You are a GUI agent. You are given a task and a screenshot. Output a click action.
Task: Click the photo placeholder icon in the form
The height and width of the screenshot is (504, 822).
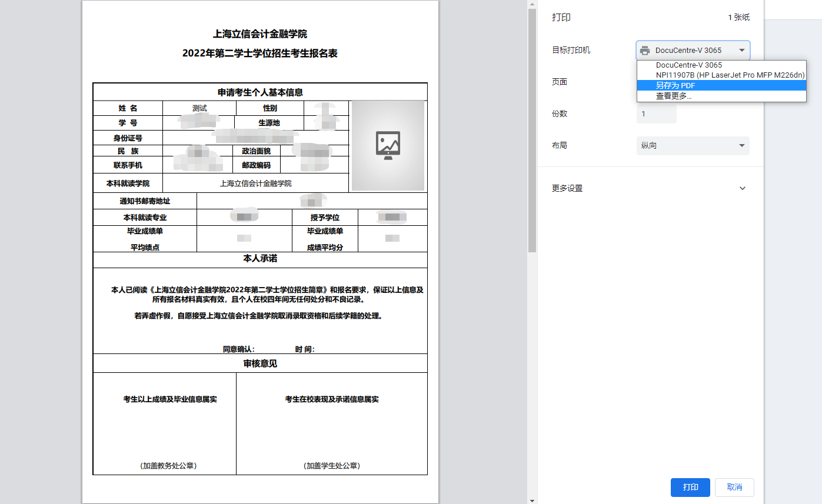388,145
